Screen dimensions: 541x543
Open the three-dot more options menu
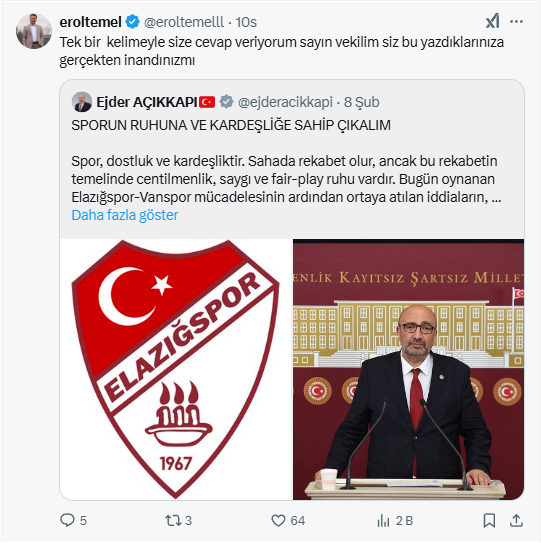click(x=516, y=21)
